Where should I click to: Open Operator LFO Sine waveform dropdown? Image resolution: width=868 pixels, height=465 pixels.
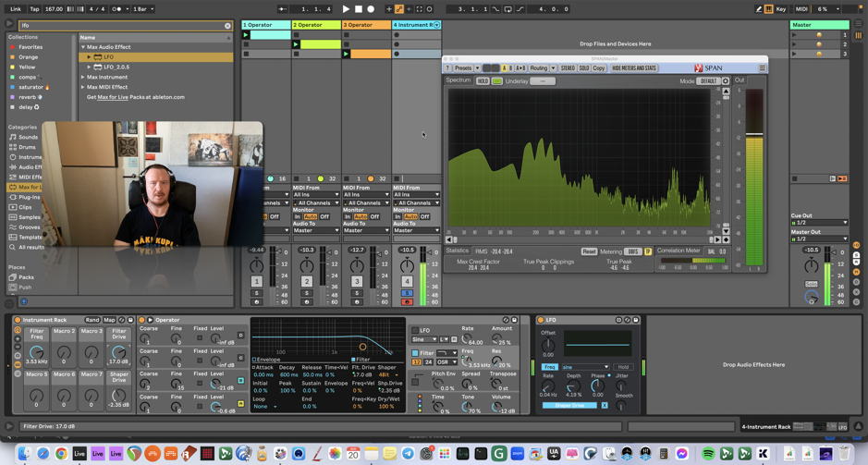pyautogui.click(x=424, y=339)
